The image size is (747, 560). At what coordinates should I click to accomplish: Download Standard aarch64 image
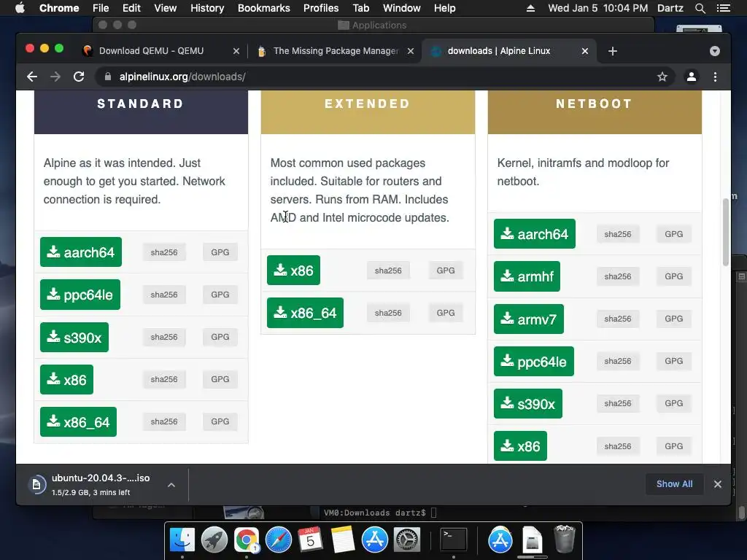81,252
